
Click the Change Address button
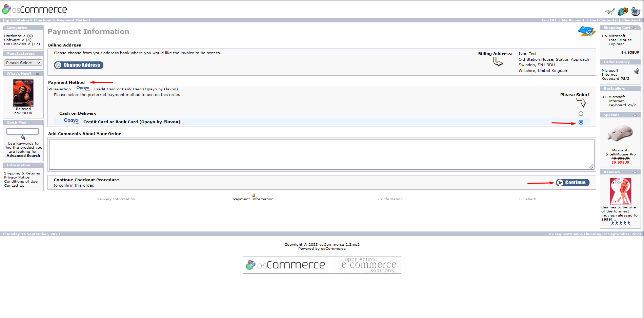78,65
